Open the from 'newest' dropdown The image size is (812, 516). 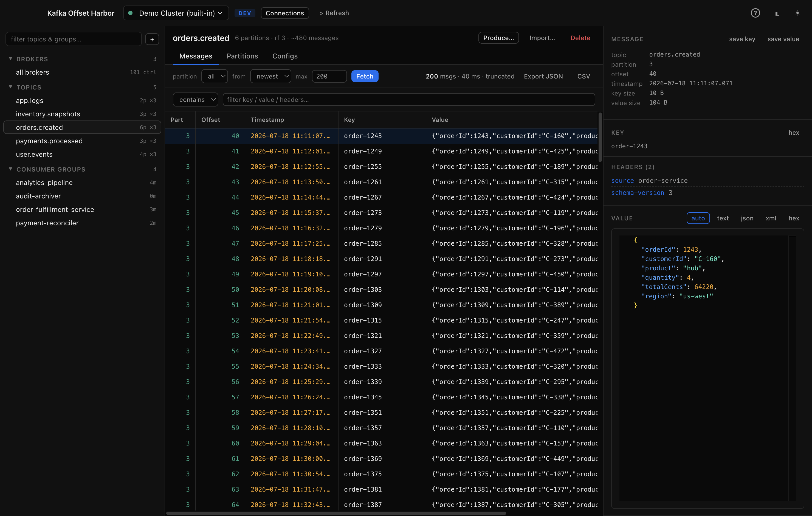point(271,76)
